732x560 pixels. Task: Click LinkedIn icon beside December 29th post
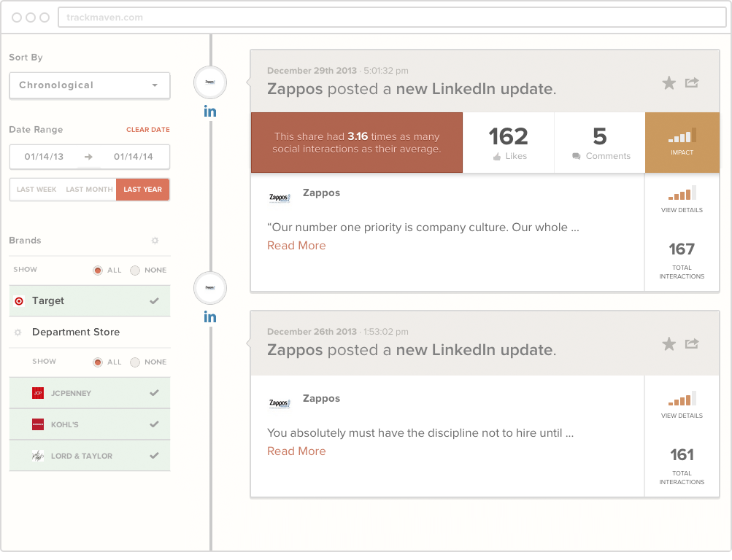(210, 112)
